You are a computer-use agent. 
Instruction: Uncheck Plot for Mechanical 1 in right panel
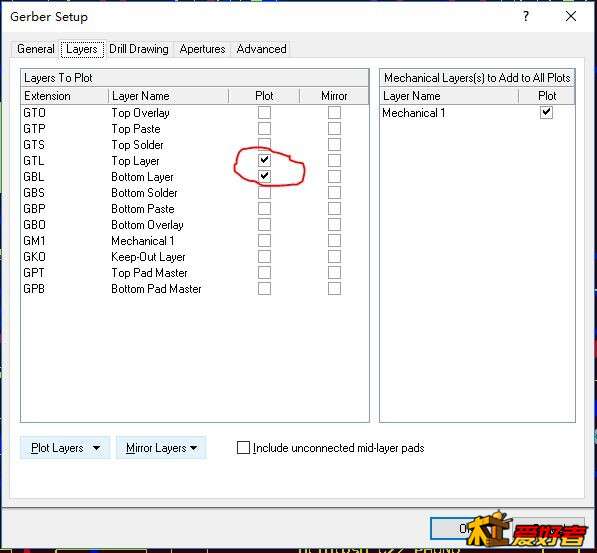(546, 112)
